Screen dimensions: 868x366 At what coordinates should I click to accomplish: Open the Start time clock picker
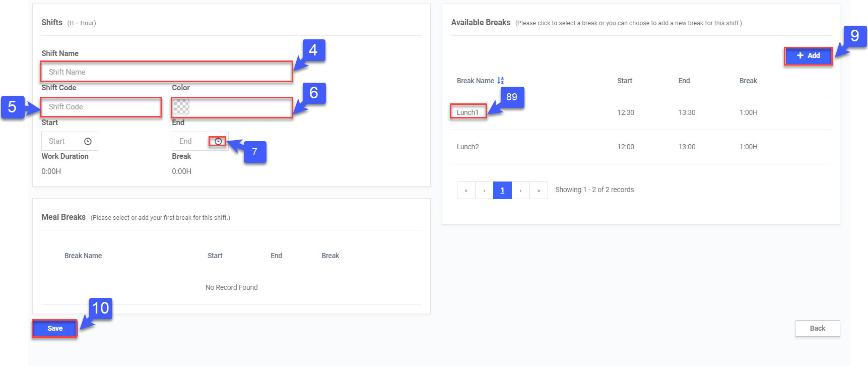(88, 142)
